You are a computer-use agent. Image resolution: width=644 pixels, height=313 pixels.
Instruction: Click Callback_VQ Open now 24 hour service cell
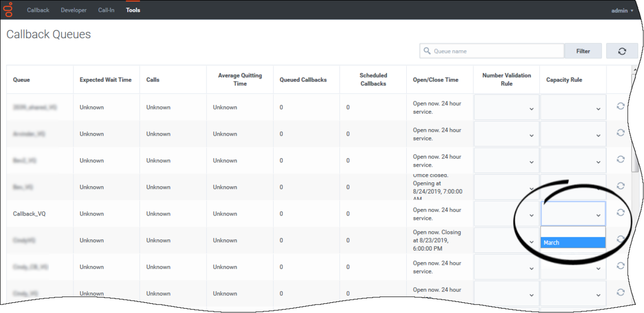pos(440,214)
